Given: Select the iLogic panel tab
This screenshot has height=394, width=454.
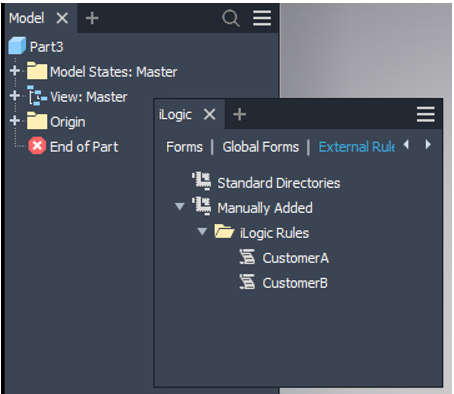Looking at the screenshot, I should 175,115.
